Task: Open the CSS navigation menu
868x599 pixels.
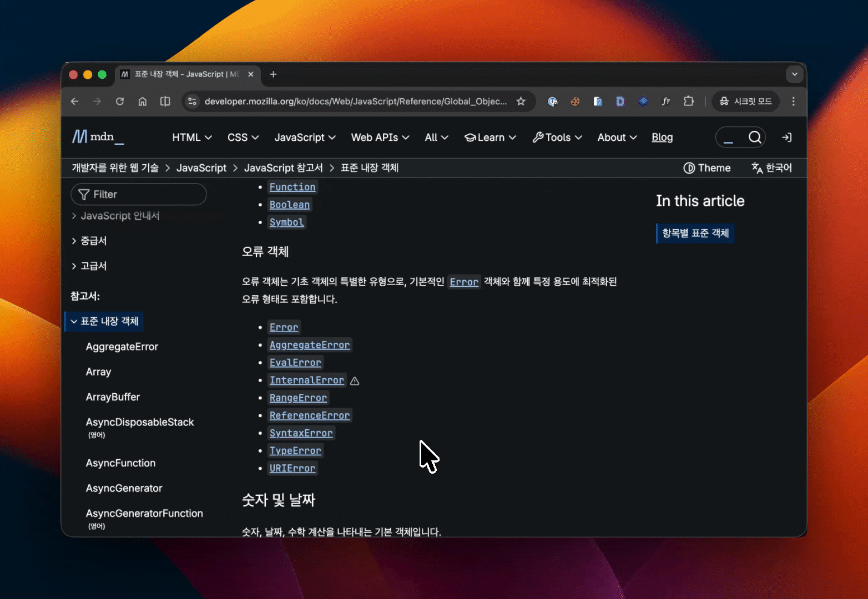Action: pos(243,138)
